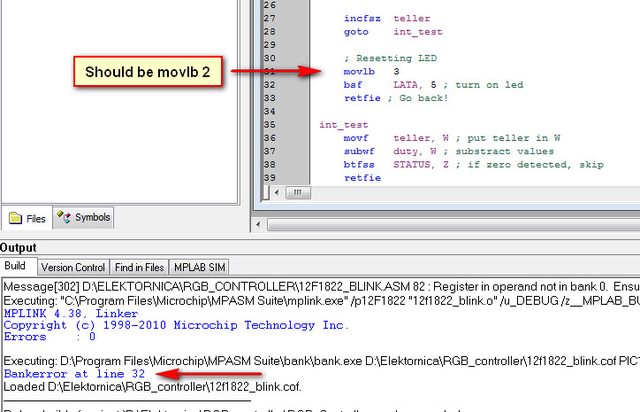Click the 'Should be movlb 2' annotation

pos(148,72)
